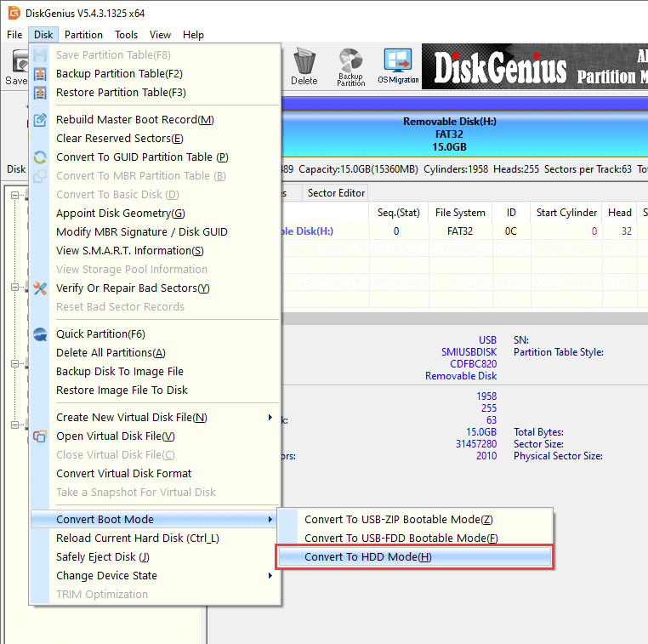This screenshot has width=648, height=644.
Task: Click the Backup Partition Table icon in menu
Action: pyautogui.click(x=40, y=74)
